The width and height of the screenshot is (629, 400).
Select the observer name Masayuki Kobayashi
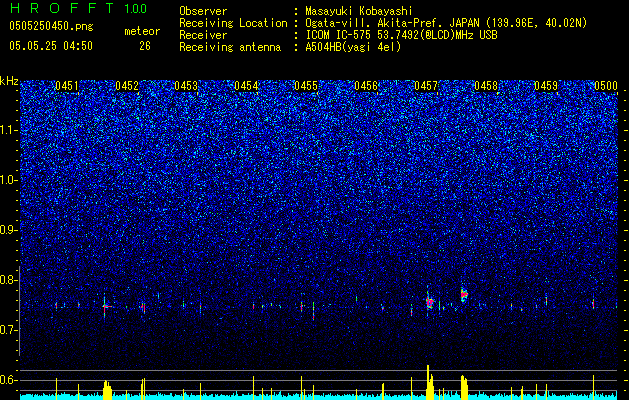pyautogui.click(x=359, y=11)
